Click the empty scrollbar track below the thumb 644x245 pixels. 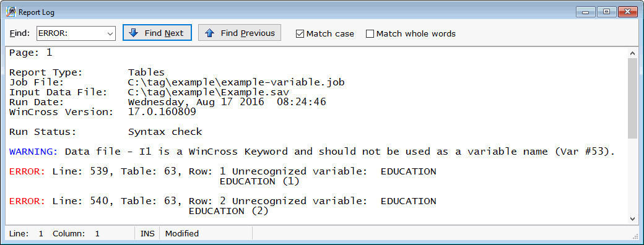pos(633,176)
